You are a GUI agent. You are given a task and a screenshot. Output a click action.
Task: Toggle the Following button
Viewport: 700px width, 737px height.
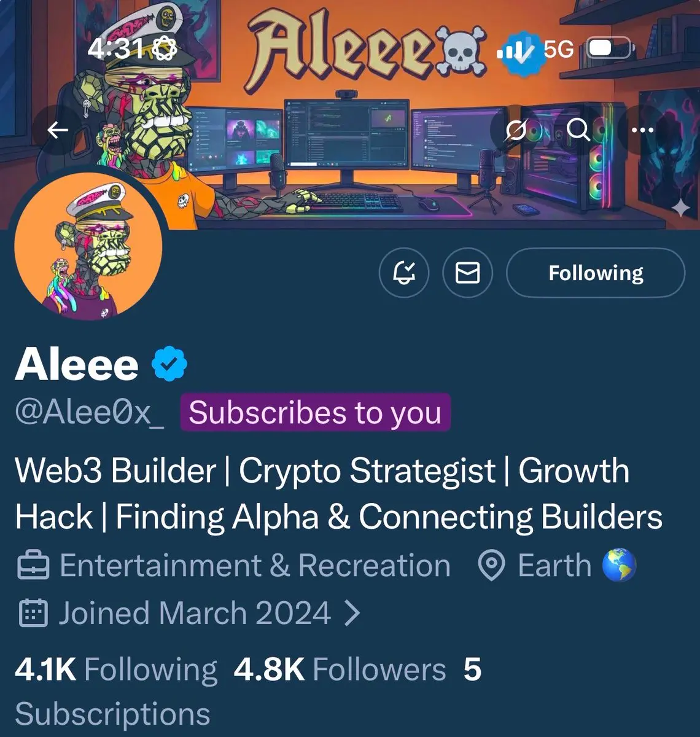coord(596,273)
